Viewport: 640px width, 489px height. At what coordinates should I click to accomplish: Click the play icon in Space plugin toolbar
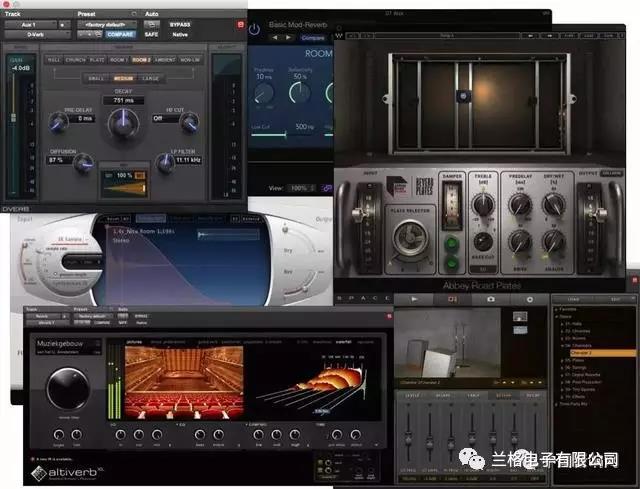point(414,299)
